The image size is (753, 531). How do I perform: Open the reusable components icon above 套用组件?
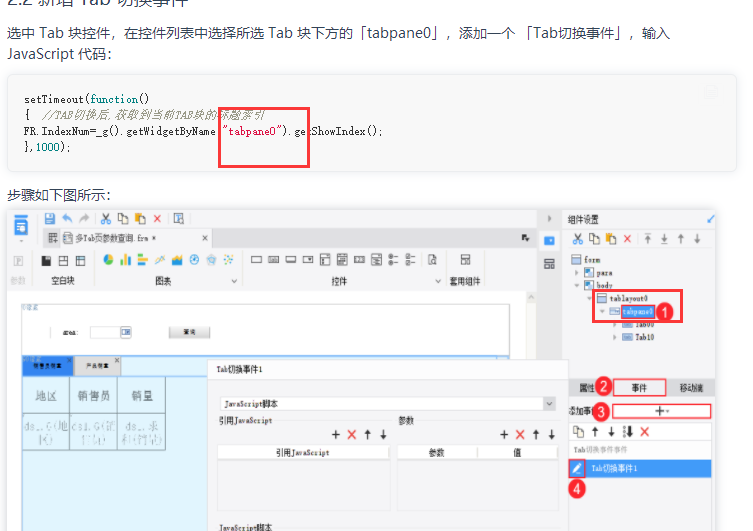(465, 260)
